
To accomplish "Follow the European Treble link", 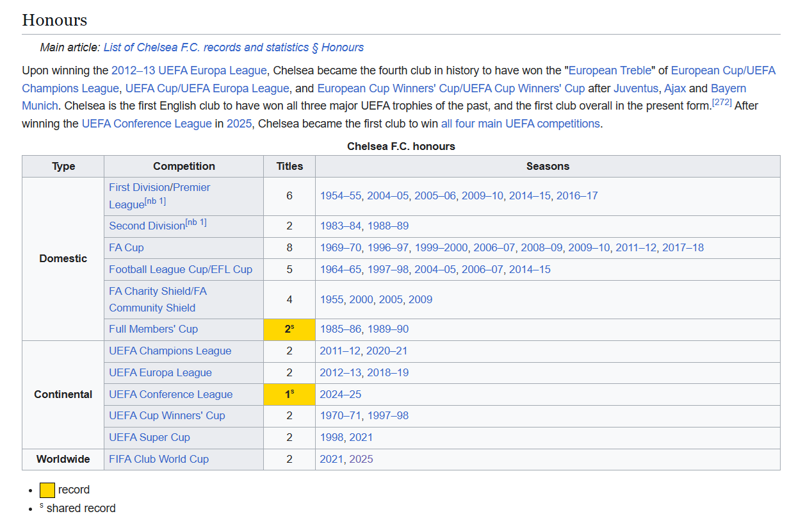I will 610,71.
